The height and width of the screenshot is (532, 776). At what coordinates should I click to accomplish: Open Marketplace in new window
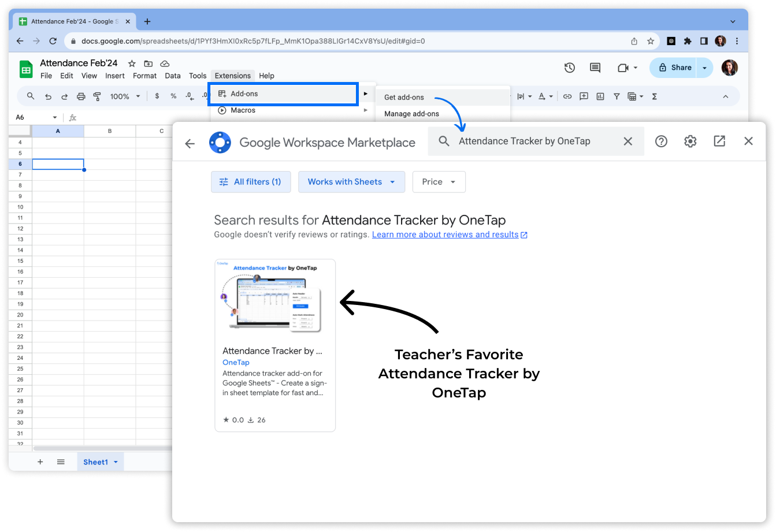tap(719, 141)
